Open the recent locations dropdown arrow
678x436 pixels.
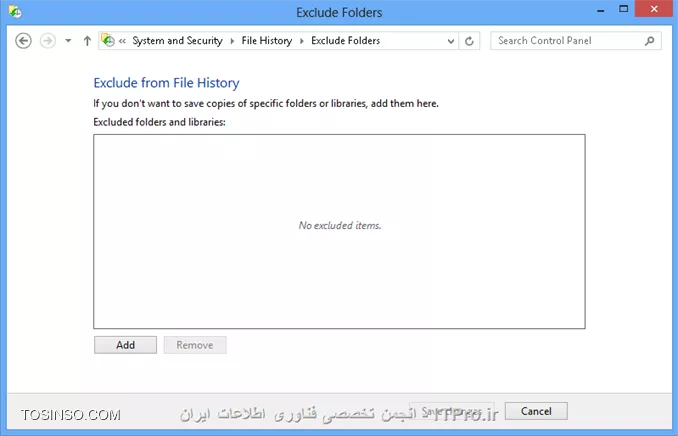point(68,41)
